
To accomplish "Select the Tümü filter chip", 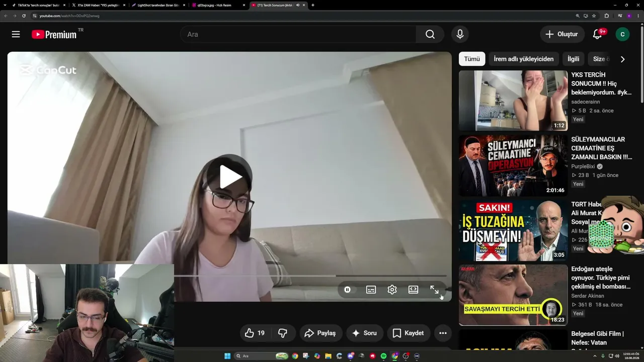I will click(472, 59).
